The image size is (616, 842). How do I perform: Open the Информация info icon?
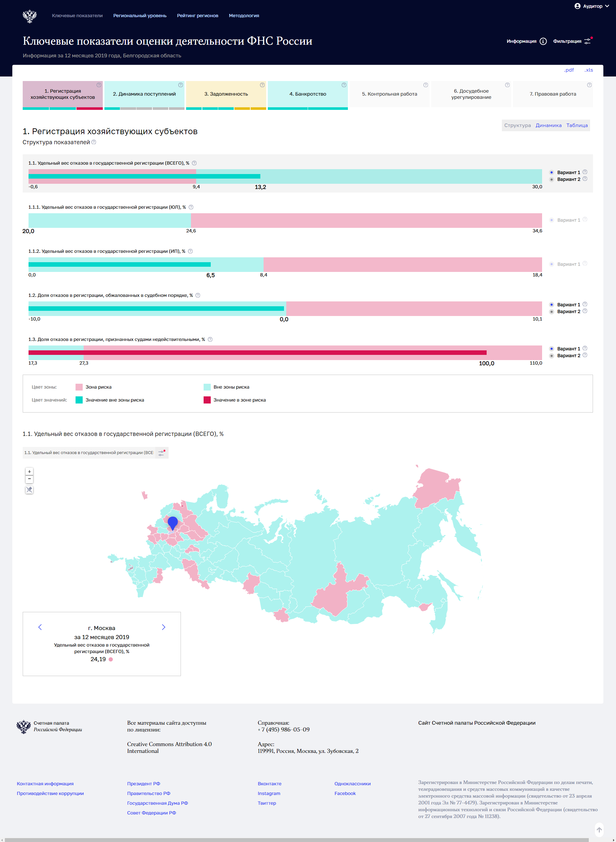coord(543,41)
